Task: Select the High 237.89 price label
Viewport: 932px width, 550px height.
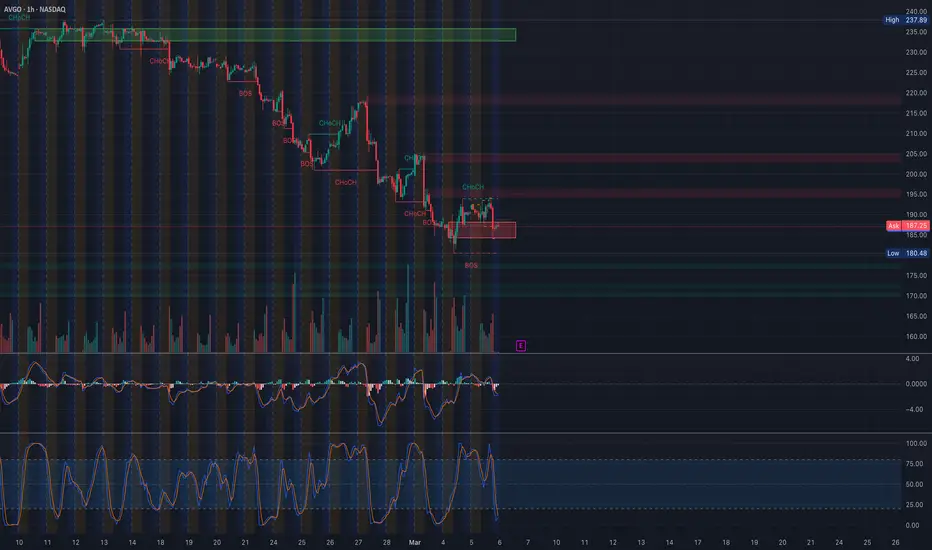Action: coord(906,20)
